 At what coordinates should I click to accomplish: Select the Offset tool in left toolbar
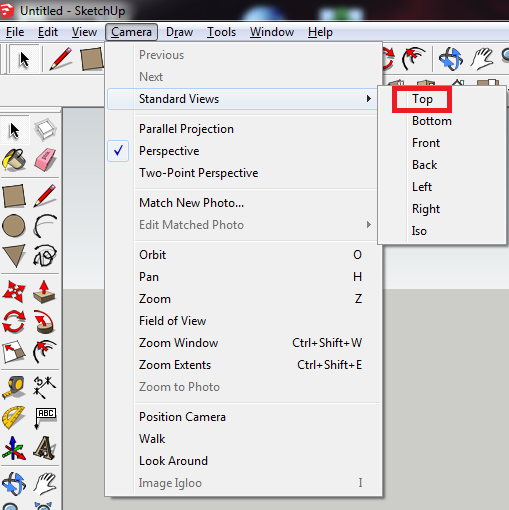(x=45, y=351)
